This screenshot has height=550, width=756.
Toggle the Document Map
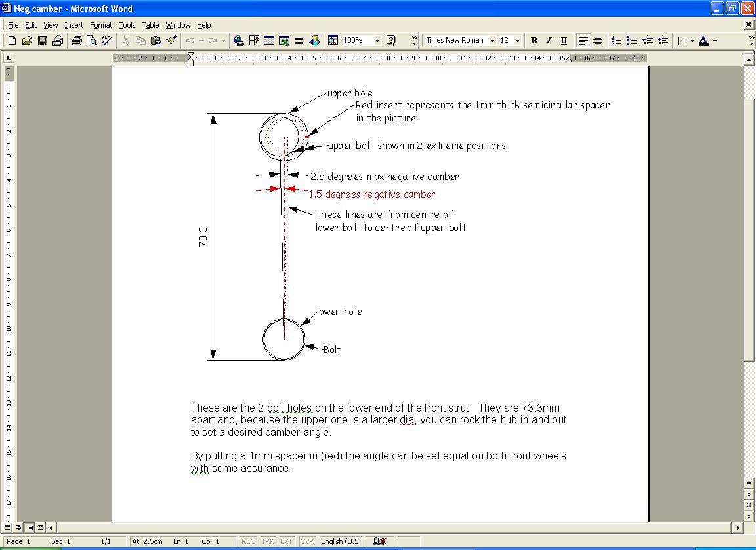333,41
